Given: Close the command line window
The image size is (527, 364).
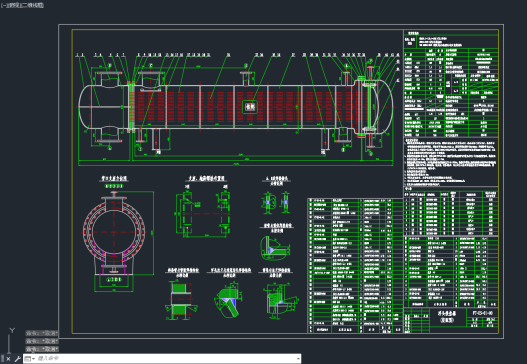Looking at the screenshot, I should point(8,359).
